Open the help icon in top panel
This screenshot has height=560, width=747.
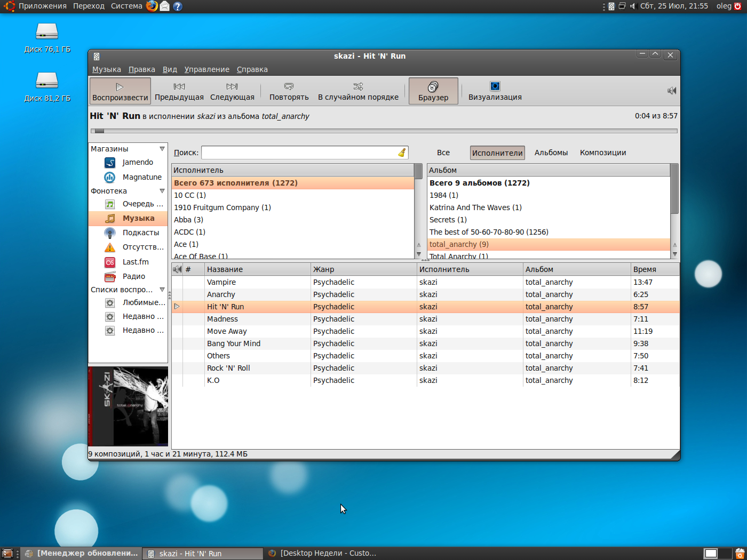178,6
